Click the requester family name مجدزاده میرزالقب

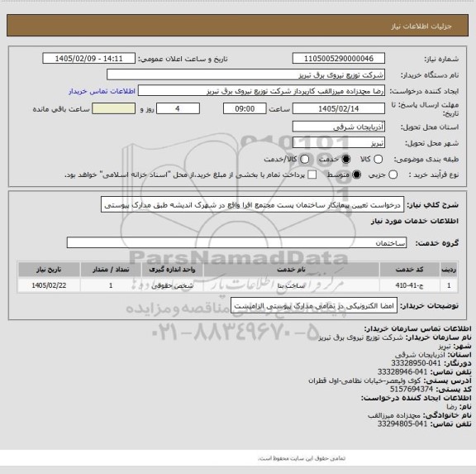pyautogui.click(x=394, y=415)
